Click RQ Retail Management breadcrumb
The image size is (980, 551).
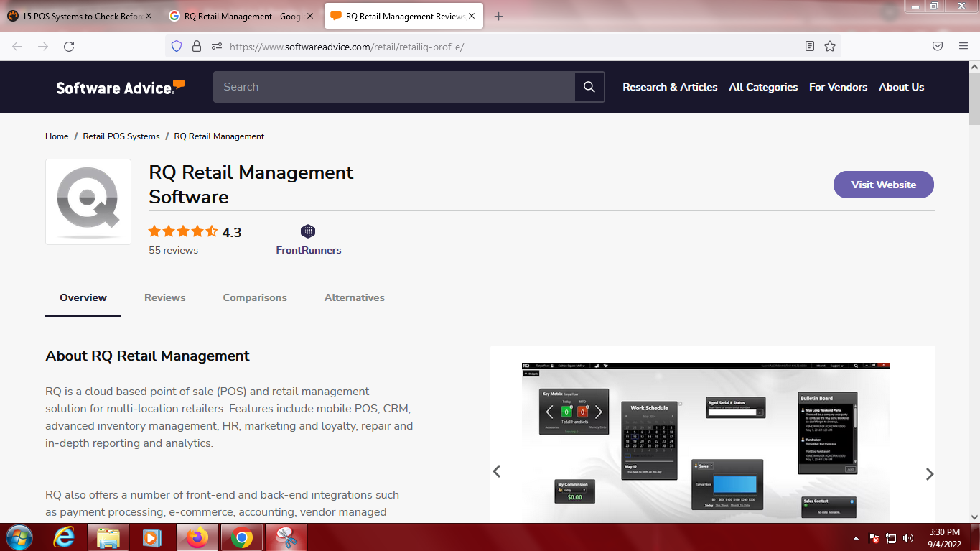[219, 136]
